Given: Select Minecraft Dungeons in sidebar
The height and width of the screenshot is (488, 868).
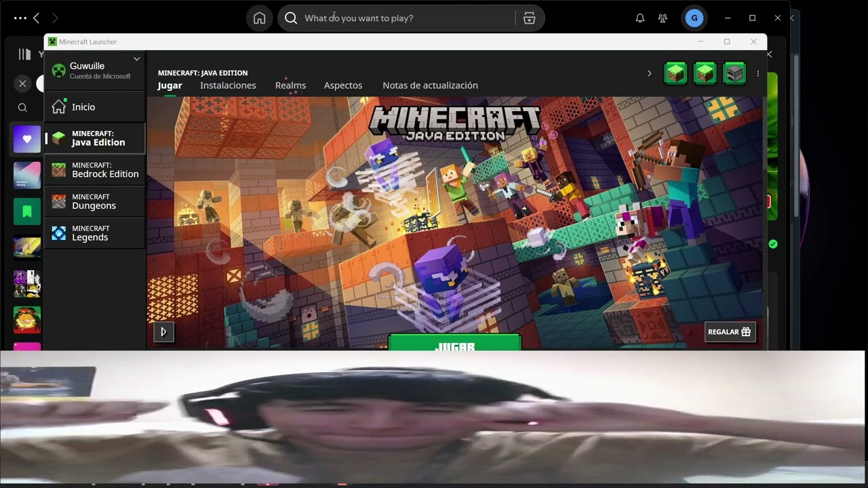Looking at the screenshot, I should tap(95, 201).
